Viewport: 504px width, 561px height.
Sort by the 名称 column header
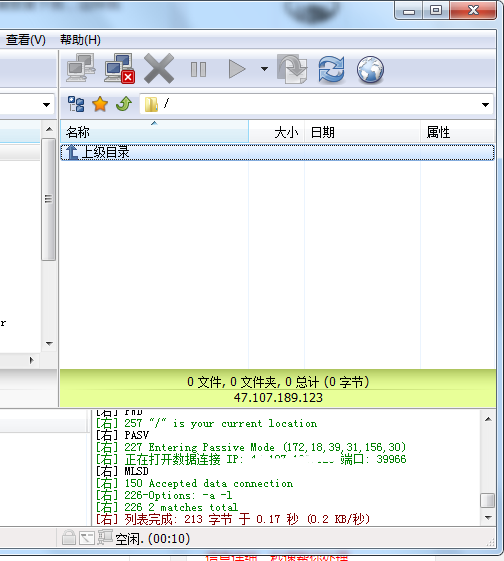click(x=154, y=132)
